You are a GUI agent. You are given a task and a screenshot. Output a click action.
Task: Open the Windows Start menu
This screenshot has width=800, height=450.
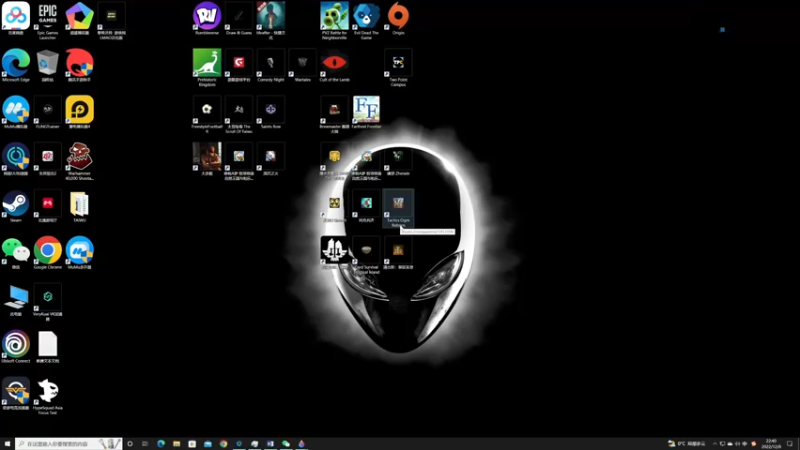pos(7,444)
